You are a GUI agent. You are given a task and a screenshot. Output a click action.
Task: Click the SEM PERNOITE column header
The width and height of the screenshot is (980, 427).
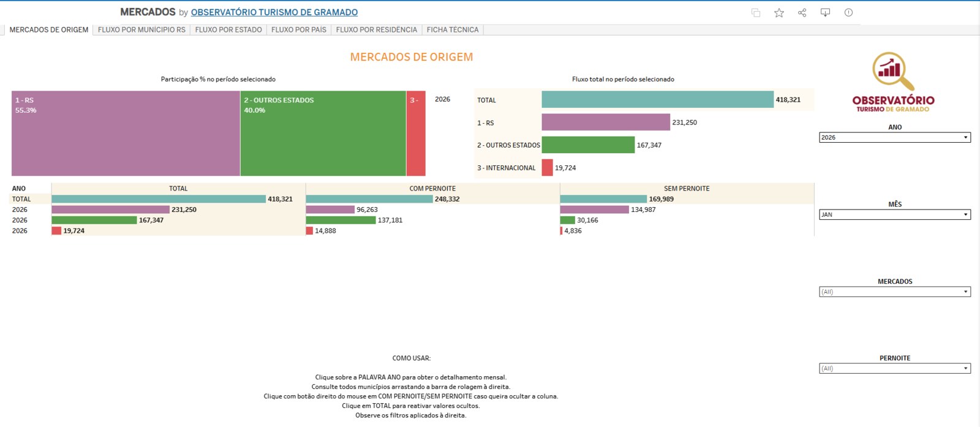coord(687,189)
